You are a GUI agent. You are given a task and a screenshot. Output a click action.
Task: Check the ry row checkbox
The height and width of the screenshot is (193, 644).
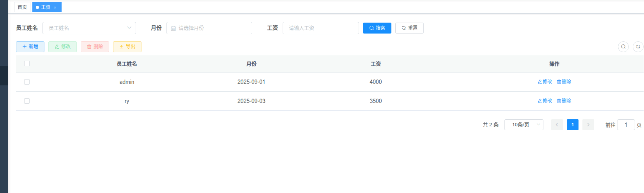coord(27,101)
